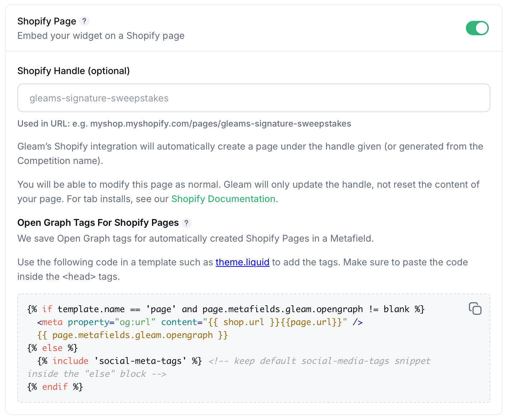Copy the Liquid snippet via the clipboard icon
509x420 pixels.
tap(475, 309)
